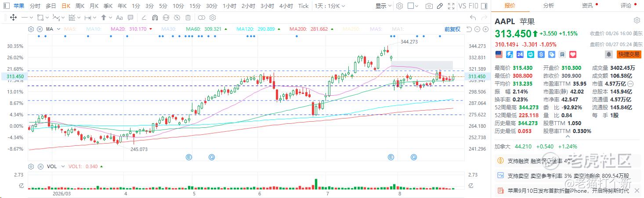Image resolution: width=644 pixels, height=198 pixels.
Task: Open the 分析 analysis tab
Action: 548,6
